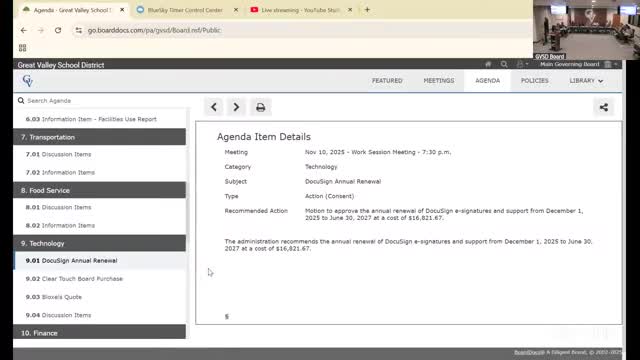This screenshot has width=640, height=360.
Task: Click Search Agenda magnifier icon
Action: (x=21, y=100)
